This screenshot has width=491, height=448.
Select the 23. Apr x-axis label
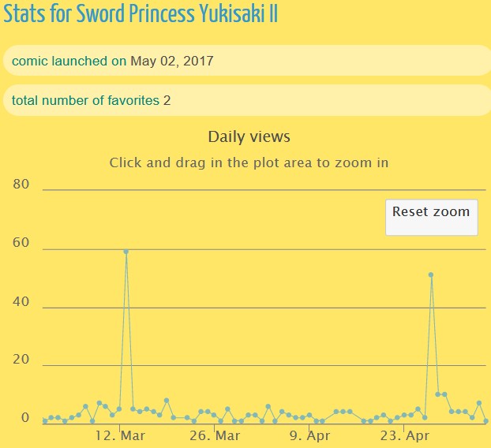pos(403,435)
